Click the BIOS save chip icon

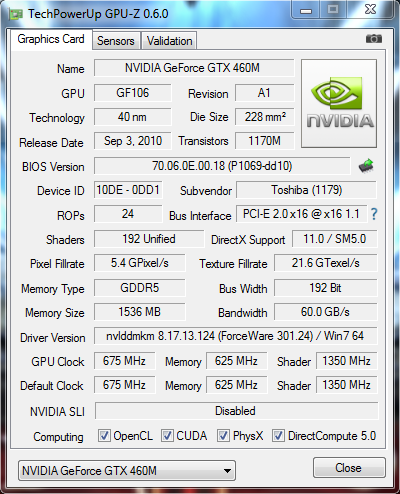(366, 166)
